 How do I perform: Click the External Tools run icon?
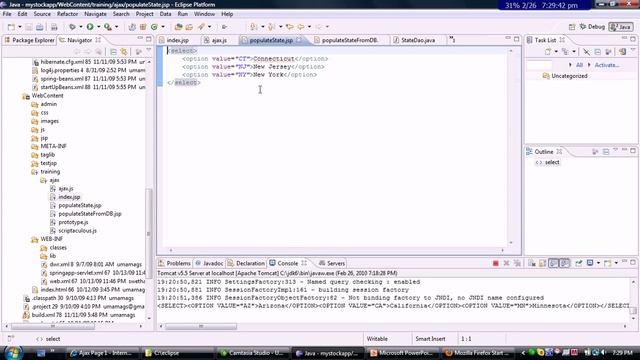click(108, 27)
